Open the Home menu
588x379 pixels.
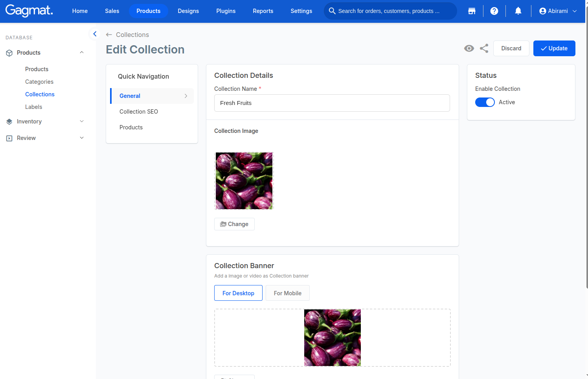point(80,11)
